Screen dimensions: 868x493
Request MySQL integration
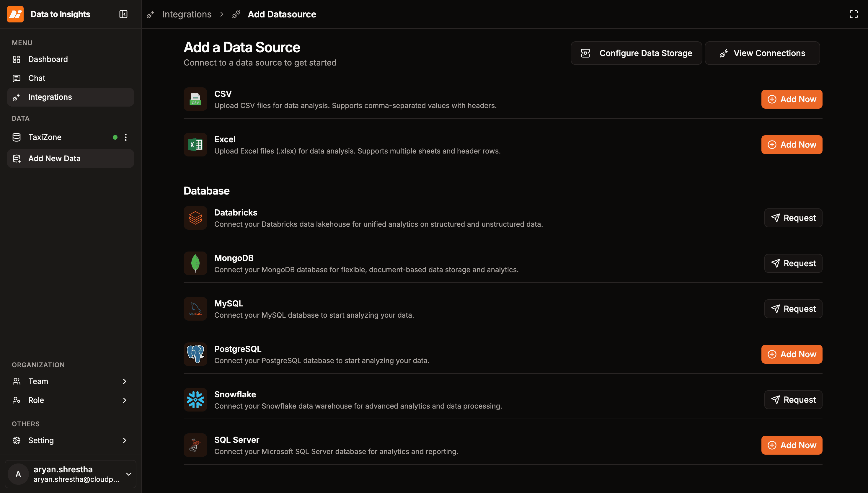tap(793, 308)
